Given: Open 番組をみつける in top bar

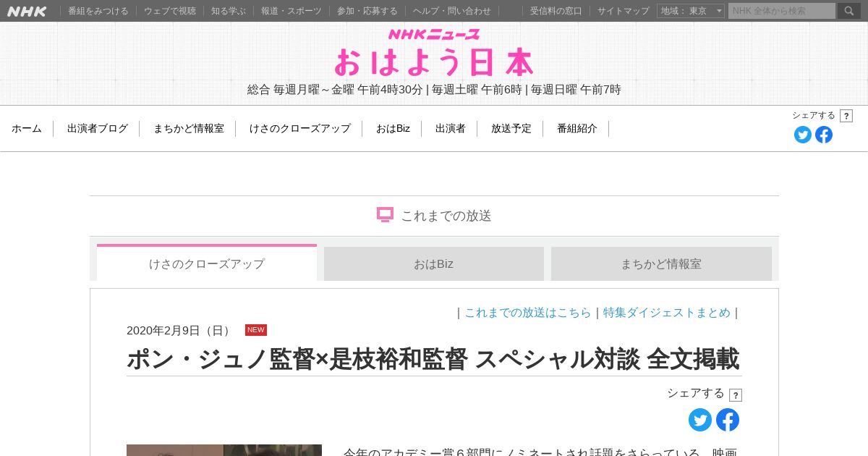Looking at the screenshot, I should point(98,11).
